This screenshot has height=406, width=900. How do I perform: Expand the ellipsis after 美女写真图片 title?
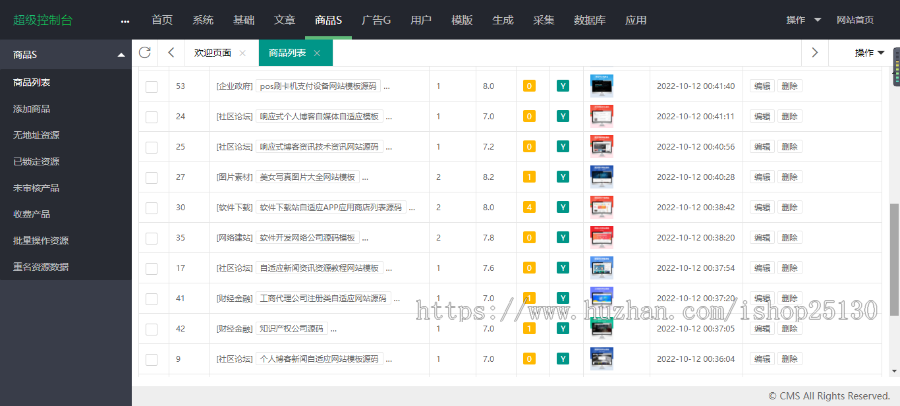[366, 177]
